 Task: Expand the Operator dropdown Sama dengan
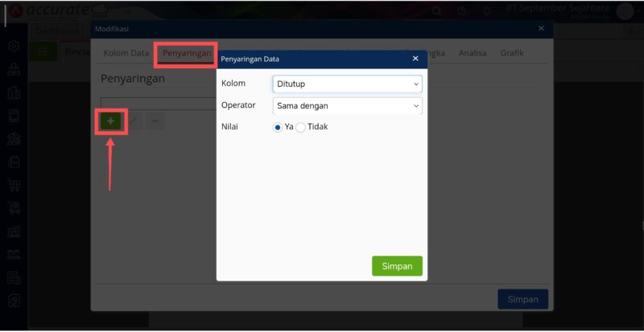pyautogui.click(x=347, y=105)
